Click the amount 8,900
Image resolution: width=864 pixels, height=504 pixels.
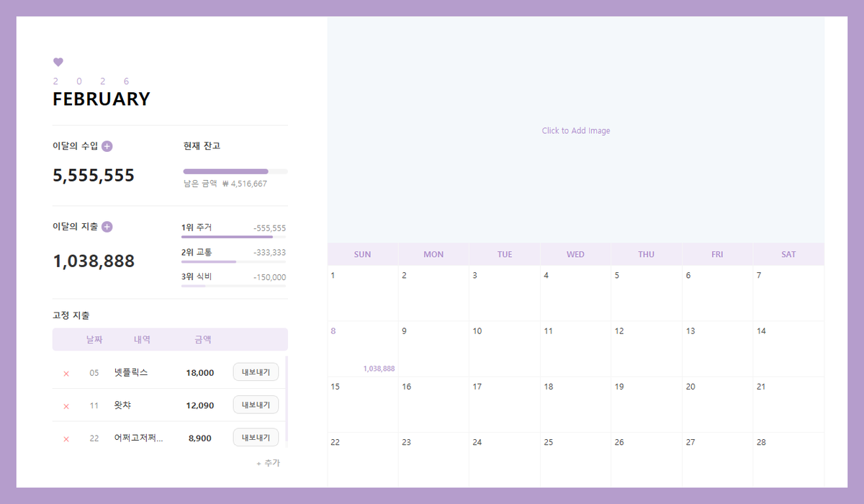(200, 438)
